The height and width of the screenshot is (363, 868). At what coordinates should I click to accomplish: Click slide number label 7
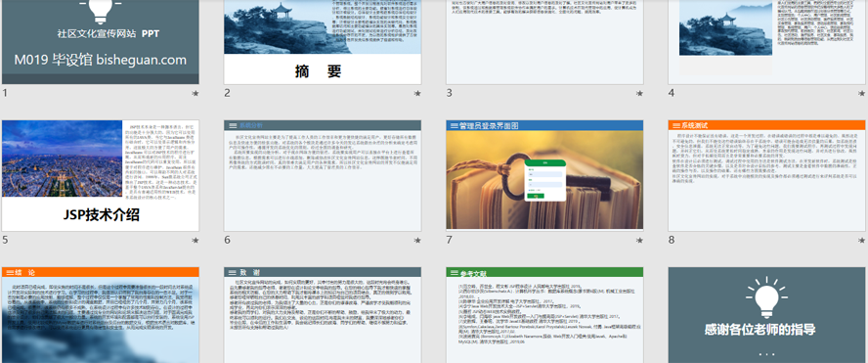tap(450, 240)
